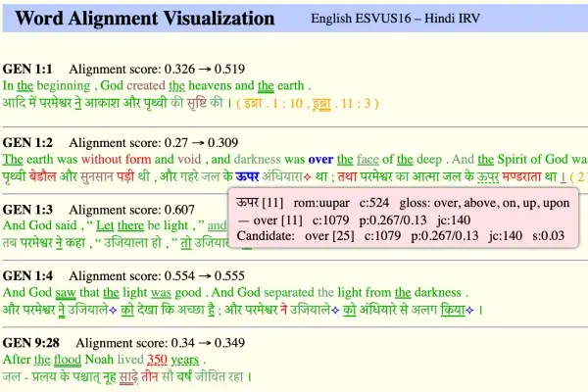This screenshot has height=392, width=588.
Task: Click the underlined word "face" in GEN 1:2
Action: [x=367, y=160]
